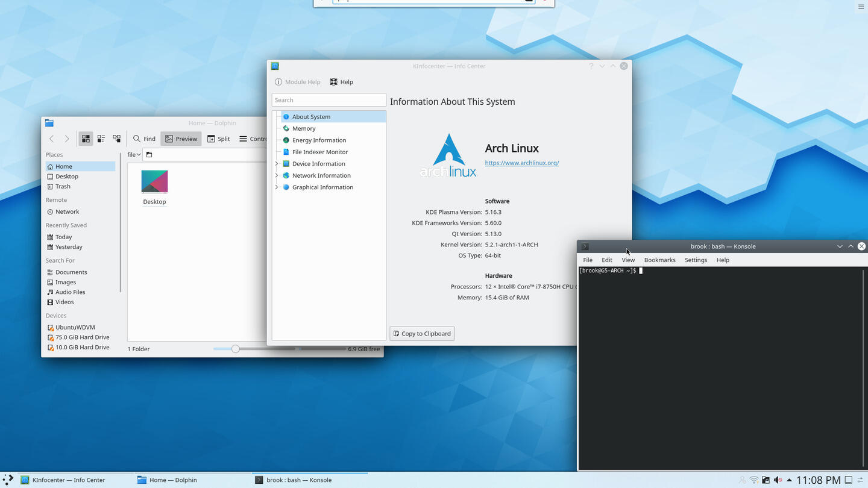Screen dimensions: 868x488
Task: Click the Dolphin location path field
Action: [205, 155]
